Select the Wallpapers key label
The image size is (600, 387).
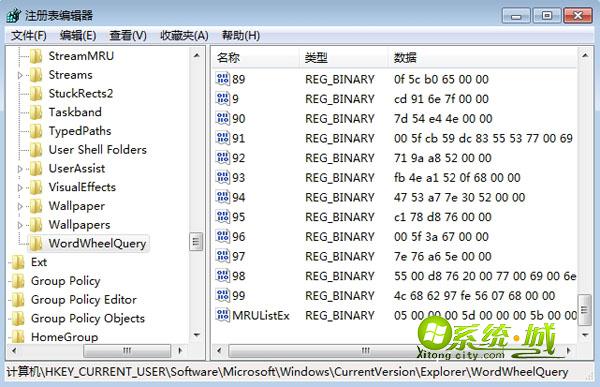pos(79,225)
